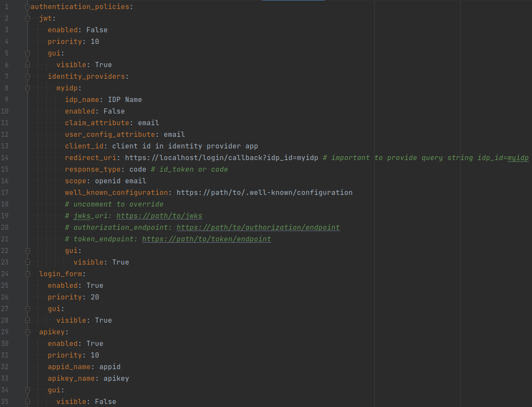Collapse the login_form section fold marker

(28, 274)
